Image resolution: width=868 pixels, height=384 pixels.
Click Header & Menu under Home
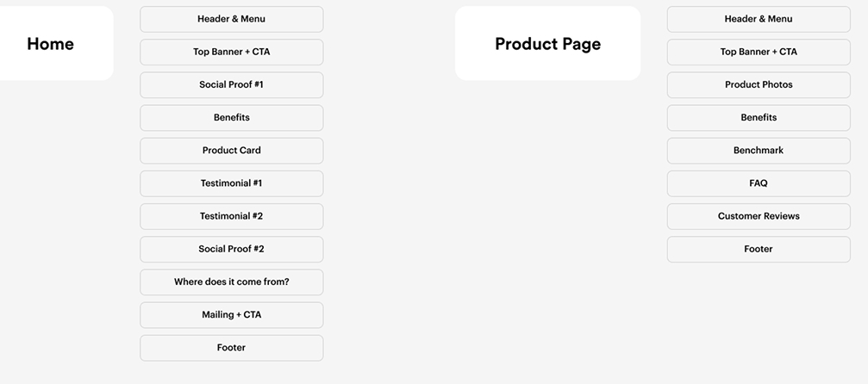tap(231, 19)
